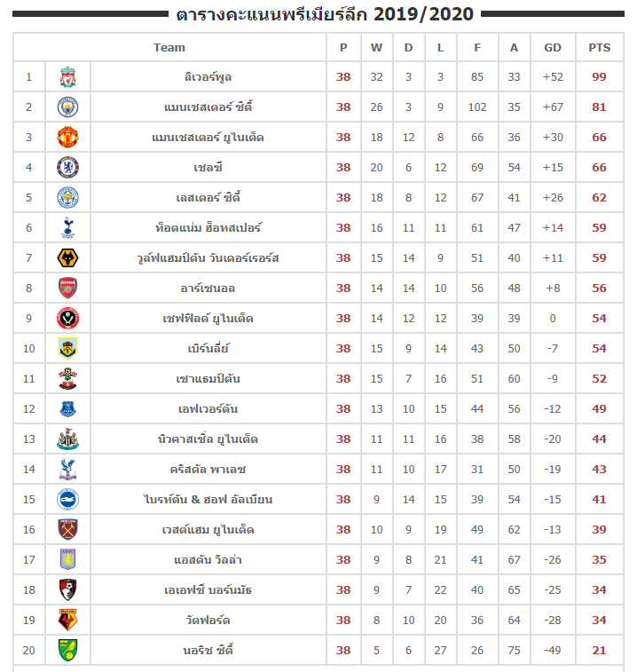Click the Arsenal club crest icon

(68, 288)
